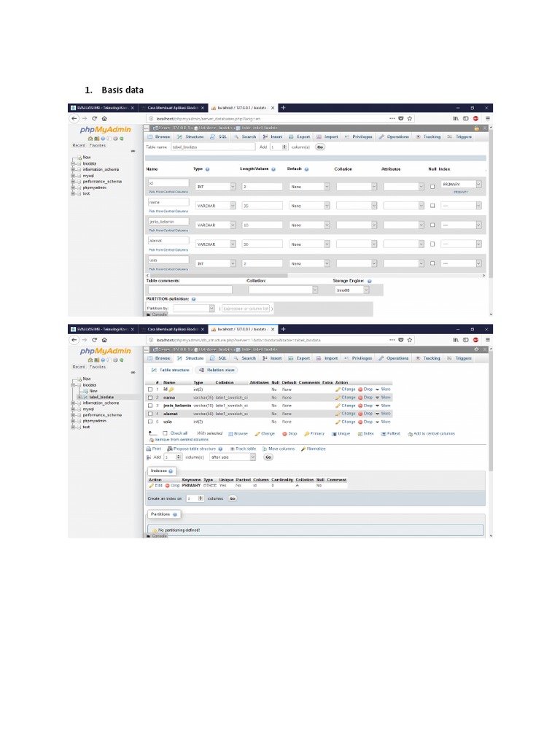Viewport: 560px width, 747px height.
Task: Click Length/Values field for nama column
Action: (262, 206)
